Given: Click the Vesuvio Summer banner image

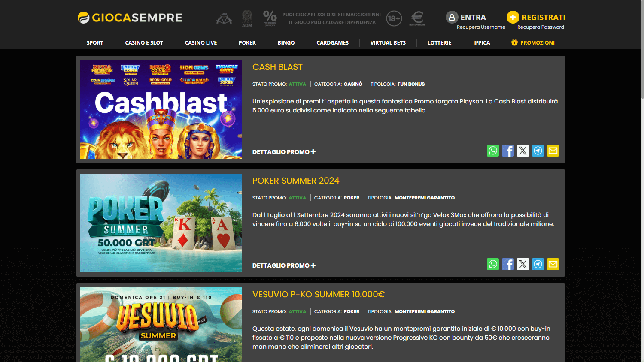Looking at the screenshot, I should tap(161, 325).
